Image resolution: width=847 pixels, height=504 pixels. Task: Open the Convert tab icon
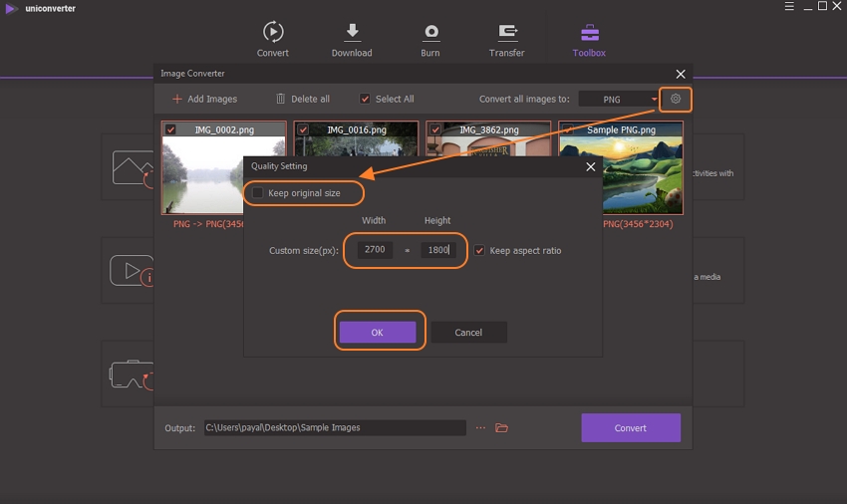(x=272, y=32)
